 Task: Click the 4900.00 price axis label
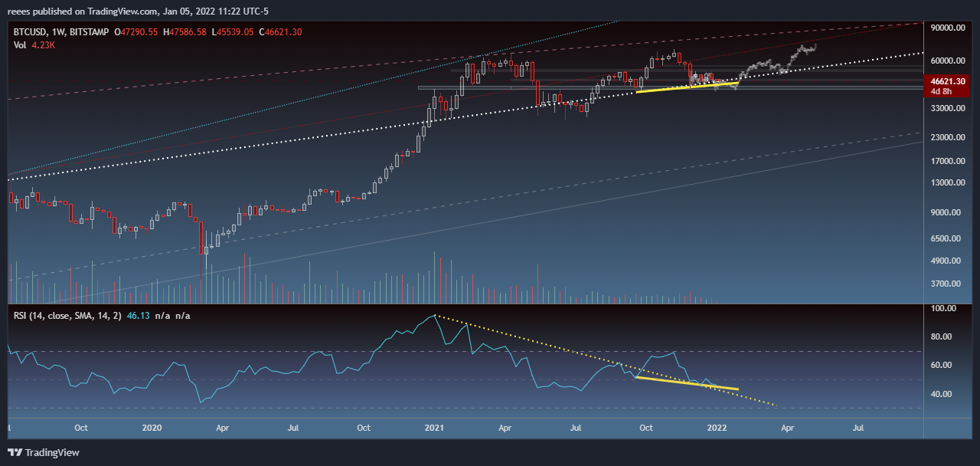point(946,261)
